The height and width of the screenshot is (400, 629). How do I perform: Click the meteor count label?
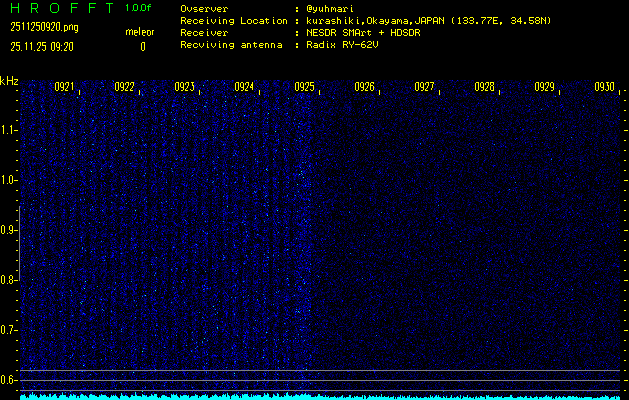point(139,32)
